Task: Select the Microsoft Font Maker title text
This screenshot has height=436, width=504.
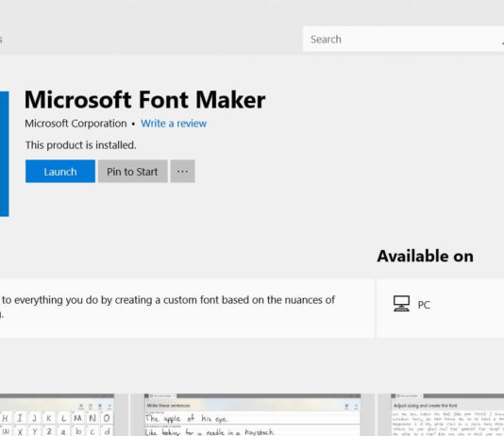Action: [145, 100]
